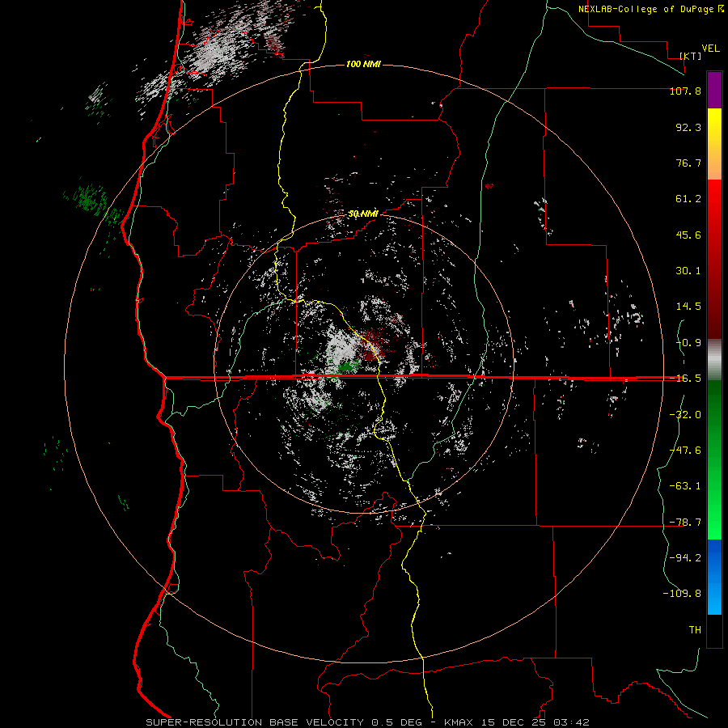Click the 92.3 value on velocity scale
The image size is (728, 728).
click(688, 127)
